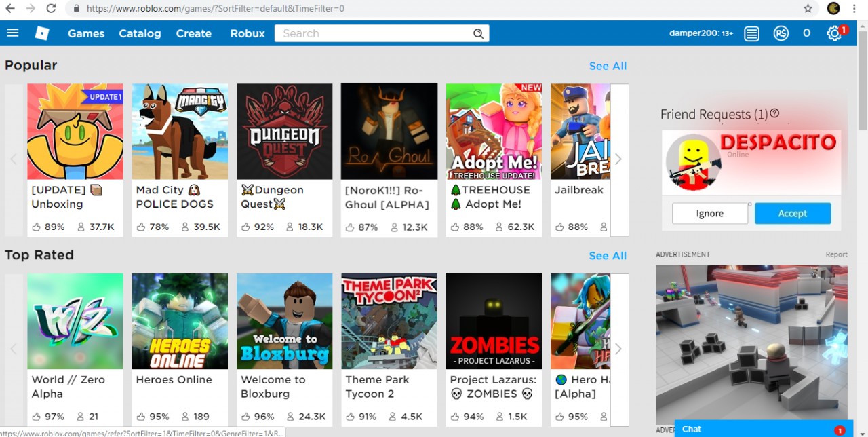The height and width of the screenshot is (437, 868).
Task: Click player icon on Adopt Me card
Action: (x=499, y=227)
